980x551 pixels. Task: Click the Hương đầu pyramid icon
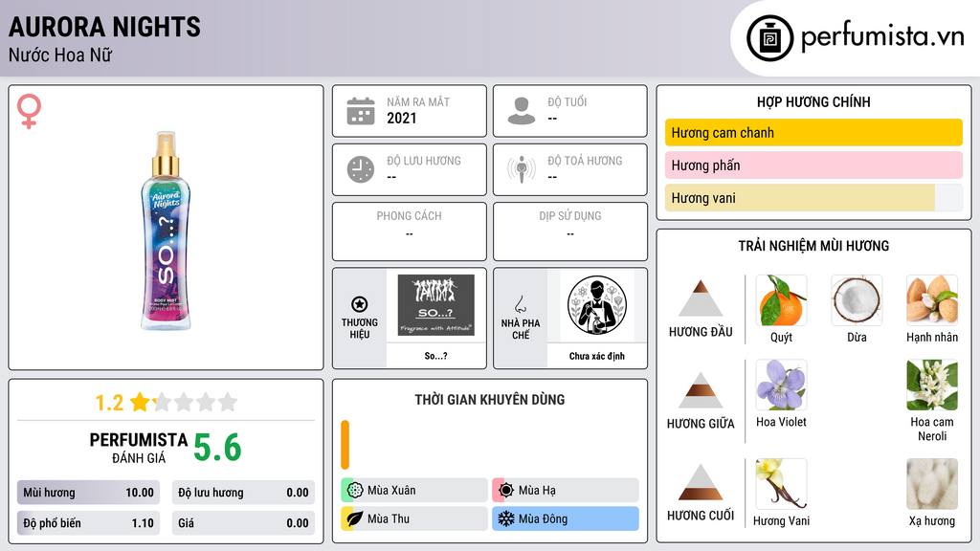click(x=701, y=298)
